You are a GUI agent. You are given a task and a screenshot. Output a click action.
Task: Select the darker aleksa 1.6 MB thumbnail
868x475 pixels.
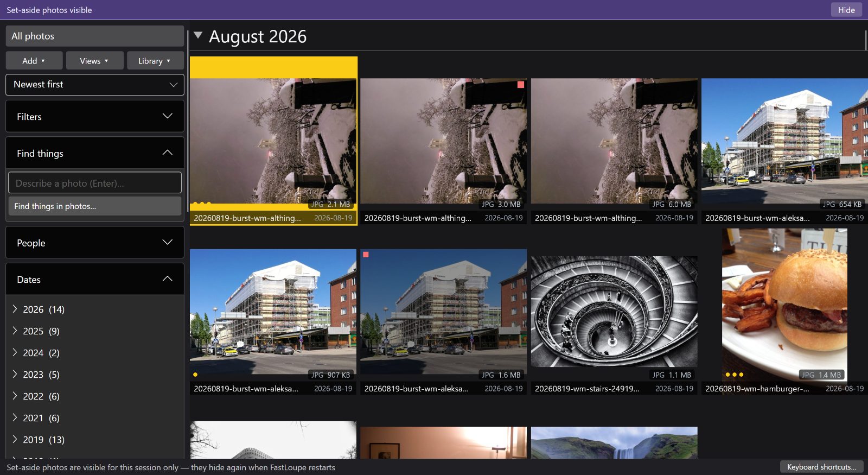(444, 312)
